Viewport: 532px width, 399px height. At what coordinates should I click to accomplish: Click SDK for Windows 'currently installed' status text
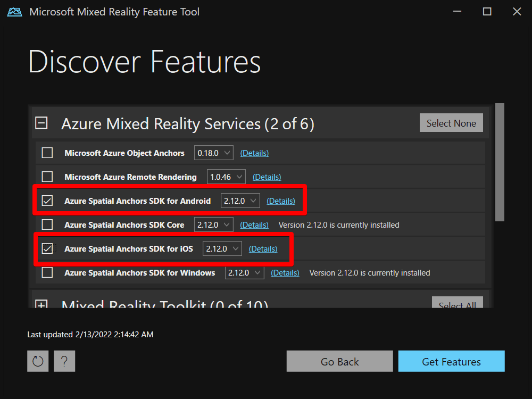(370, 273)
